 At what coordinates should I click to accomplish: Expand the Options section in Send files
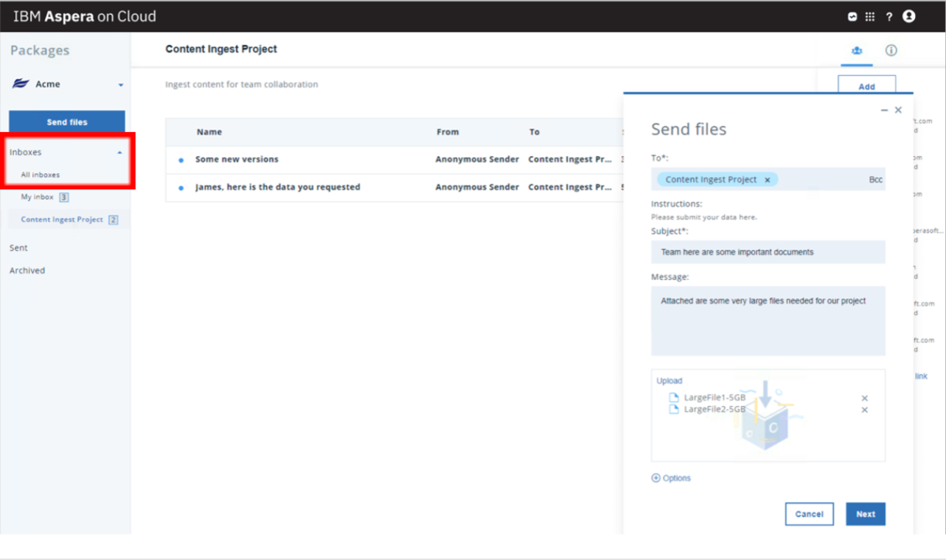click(x=670, y=477)
